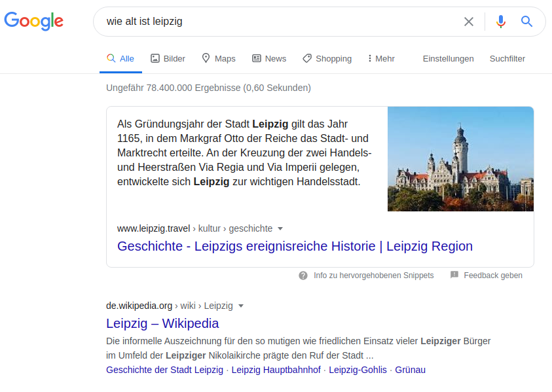Start voice search with microphone icon

(501, 22)
